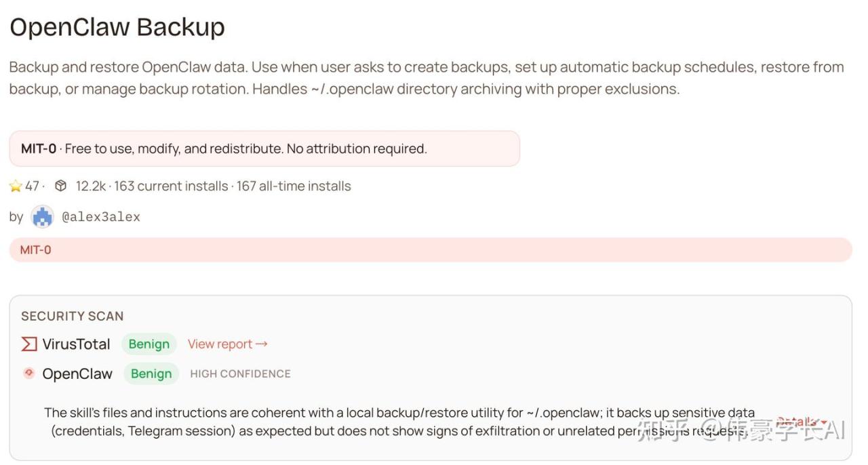Image resolution: width=868 pixels, height=465 pixels.
Task: Click the 167 all-time installs stat
Action: [294, 186]
